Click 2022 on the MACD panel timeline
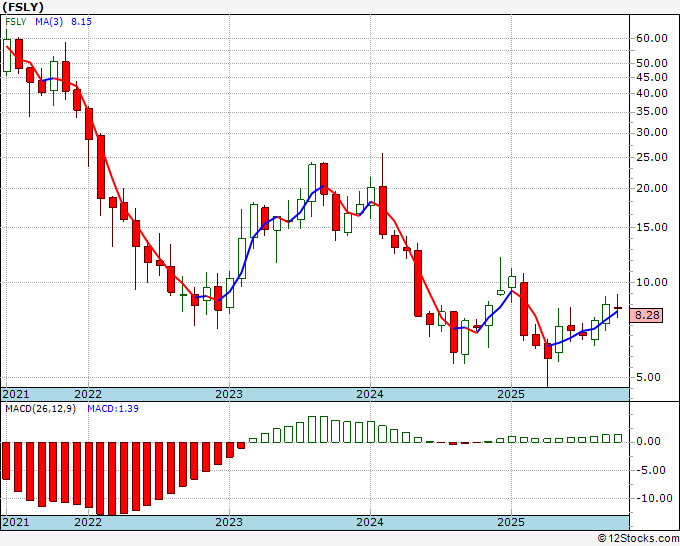 88,522
